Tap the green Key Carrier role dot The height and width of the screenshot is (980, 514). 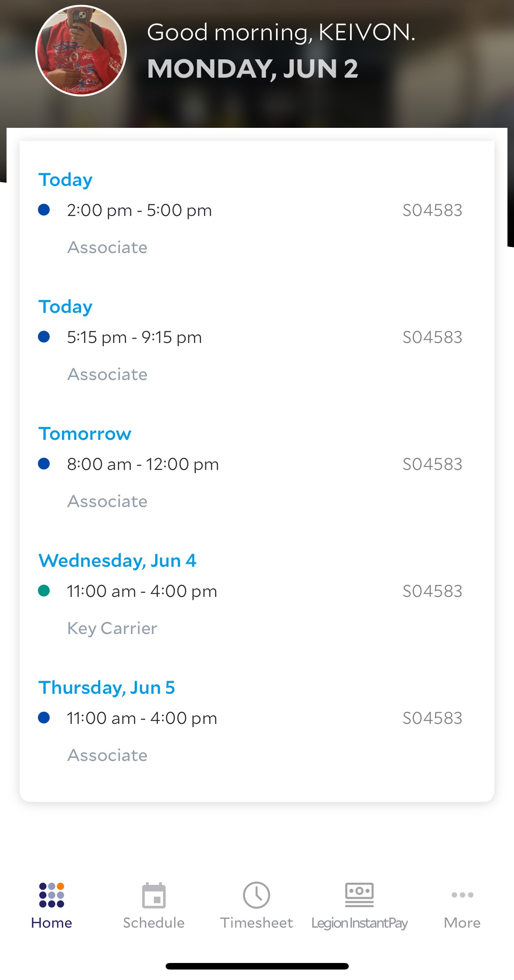(44, 591)
